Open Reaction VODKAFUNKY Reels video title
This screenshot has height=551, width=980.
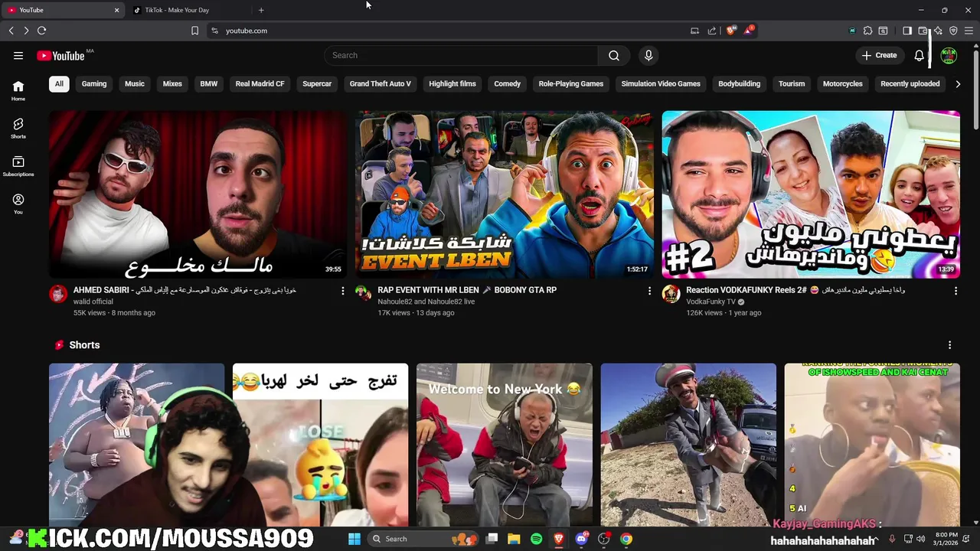795,290
